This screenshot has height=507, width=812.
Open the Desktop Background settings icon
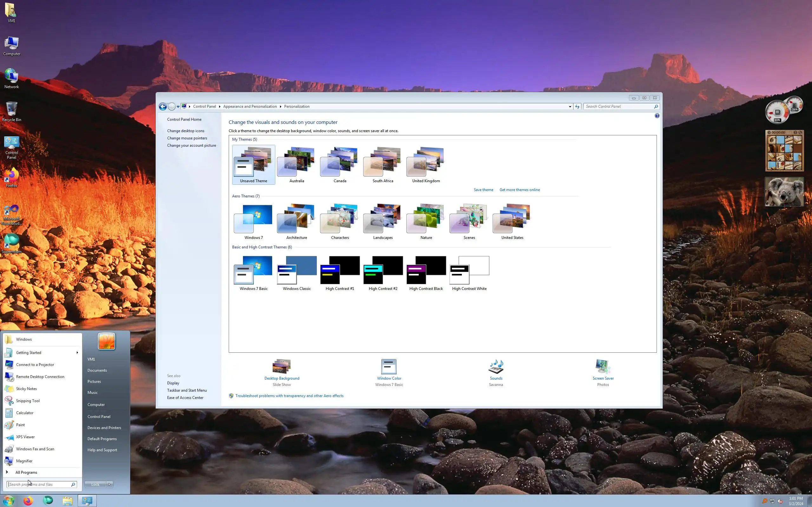282,367
